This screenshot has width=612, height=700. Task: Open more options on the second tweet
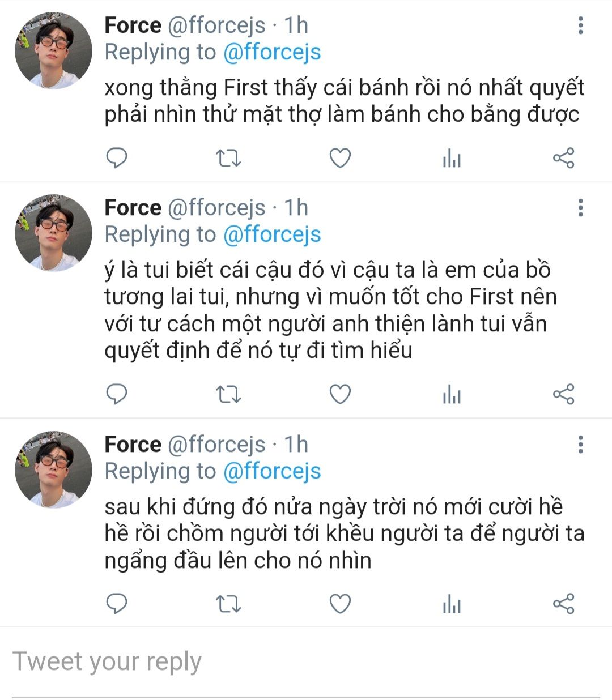click(x=580, y=208)
